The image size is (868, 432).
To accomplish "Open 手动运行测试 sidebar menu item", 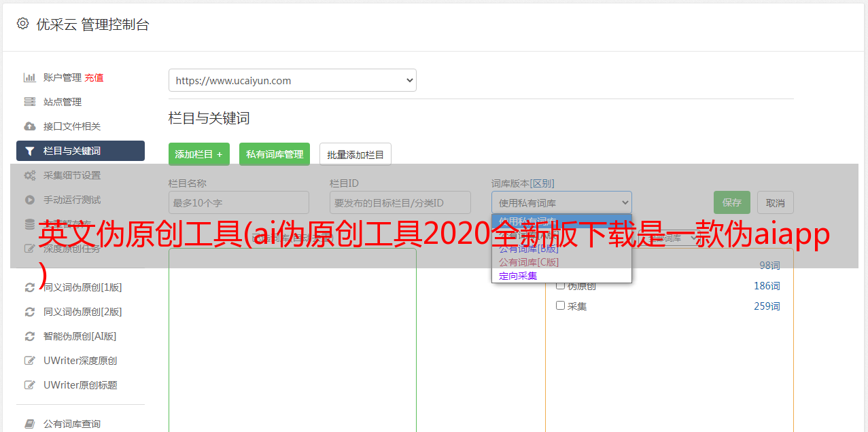I will click(x=80, y=200).
